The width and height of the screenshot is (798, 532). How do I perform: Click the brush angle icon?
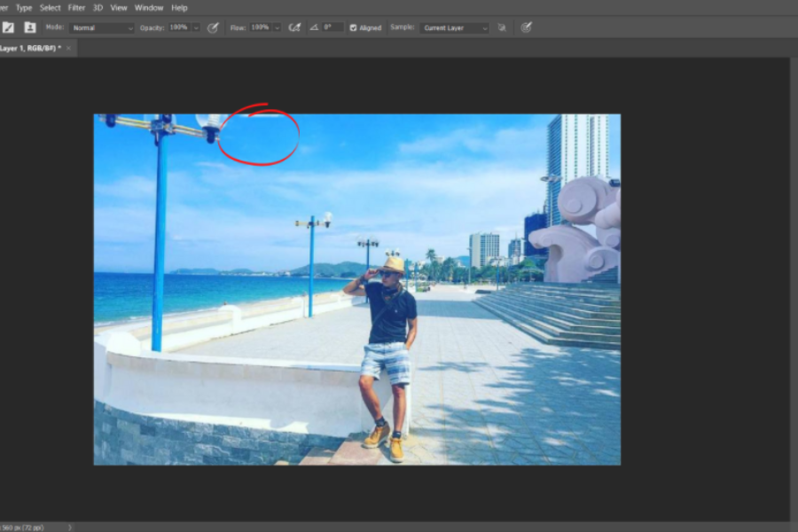313,27
